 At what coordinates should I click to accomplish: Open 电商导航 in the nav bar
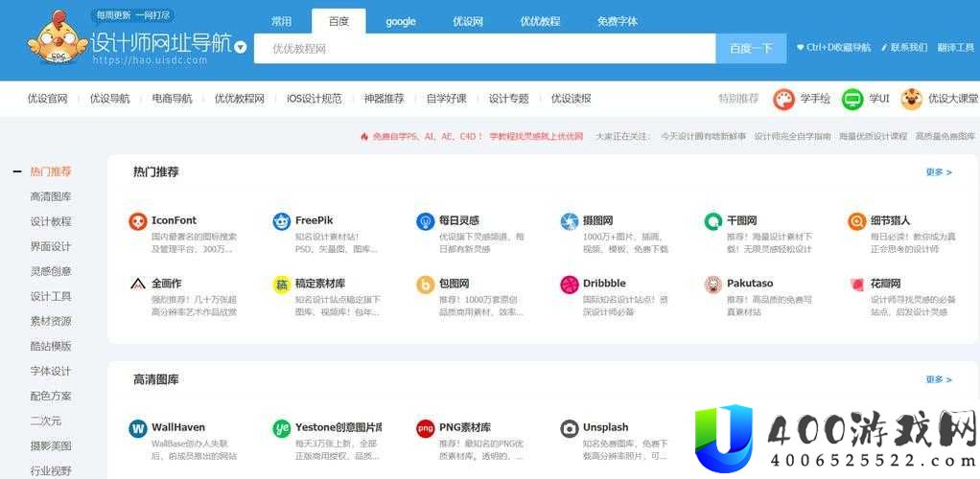point(173,99)
